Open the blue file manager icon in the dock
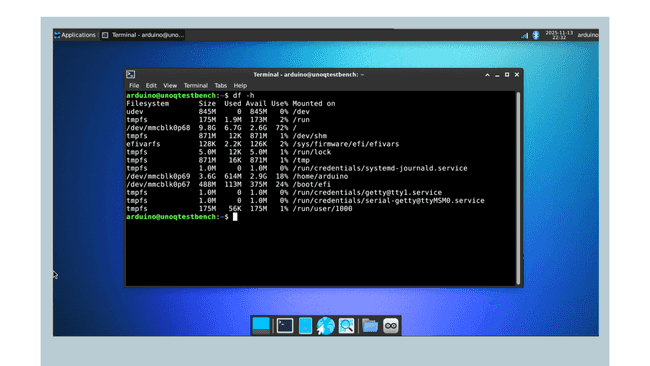650x366 pixels. pyautogui.click(x=306, y=326)
